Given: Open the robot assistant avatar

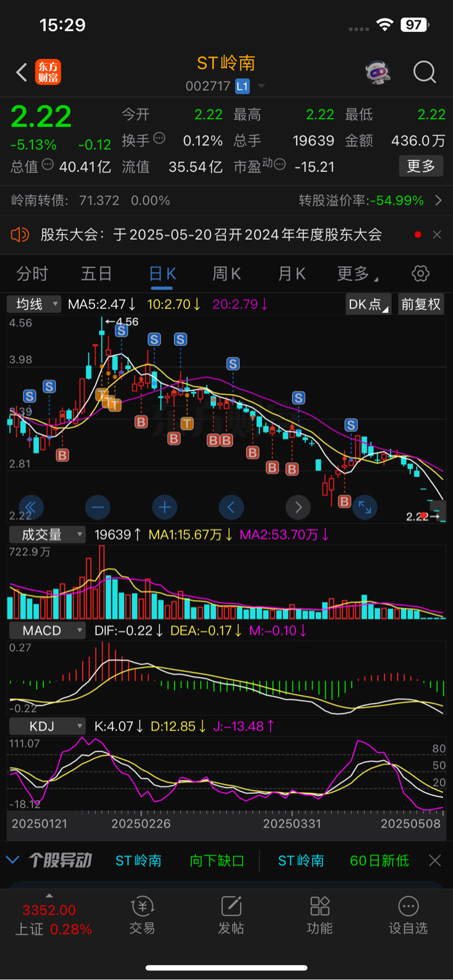Looking at the screenshot, I should coord(377,72).
